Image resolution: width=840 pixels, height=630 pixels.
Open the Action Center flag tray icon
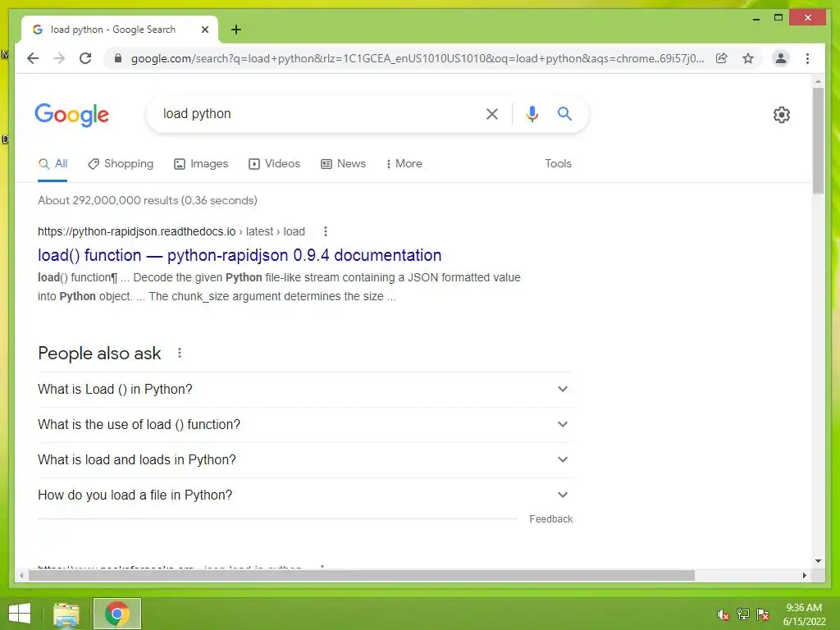tap(763, 614)
